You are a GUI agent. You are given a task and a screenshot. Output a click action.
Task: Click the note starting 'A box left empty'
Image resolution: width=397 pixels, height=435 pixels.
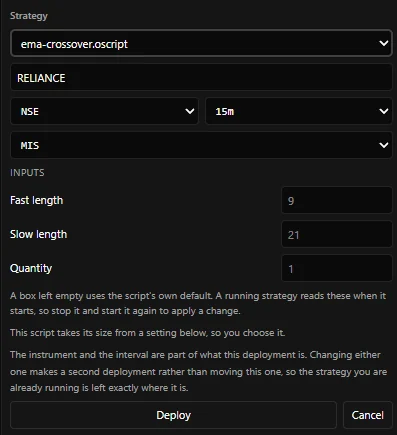[x=198, y=303]
